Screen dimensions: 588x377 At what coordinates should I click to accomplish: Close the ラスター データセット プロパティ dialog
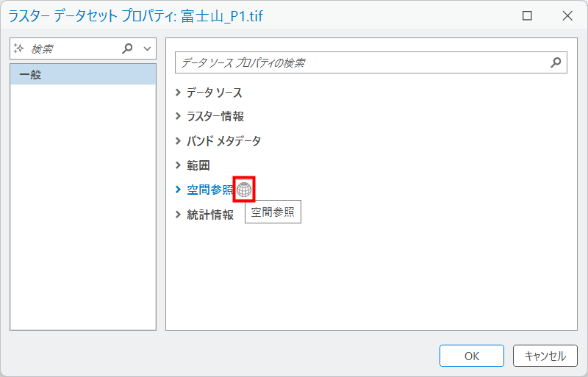click(567, 15)
